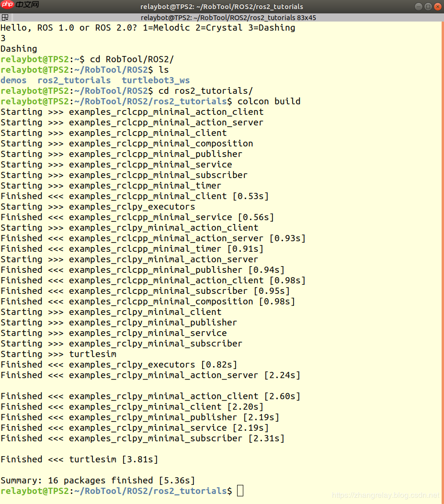Viewport: 444px width, 504px height.
Task: Click the demos directory name
Action: coord(13,80)
